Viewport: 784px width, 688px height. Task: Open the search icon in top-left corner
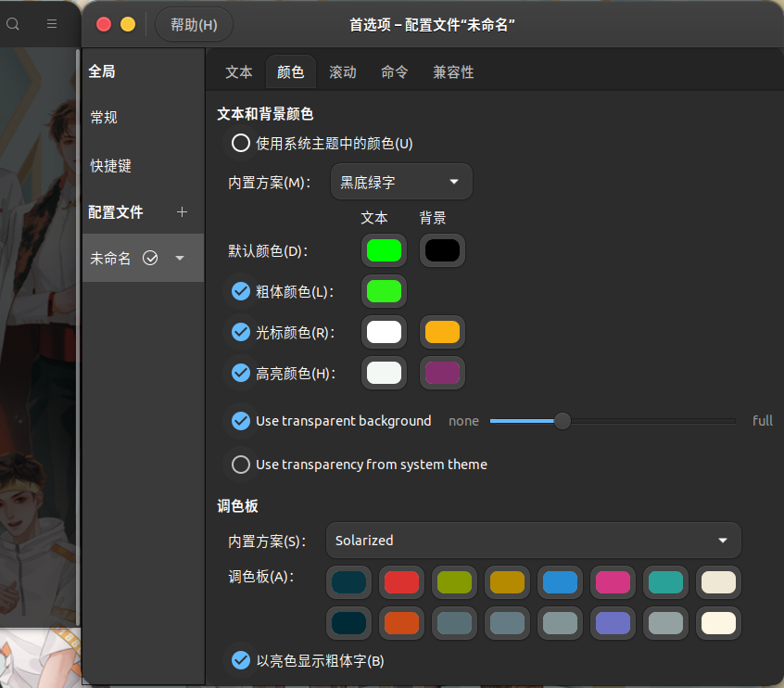(13, 24)
